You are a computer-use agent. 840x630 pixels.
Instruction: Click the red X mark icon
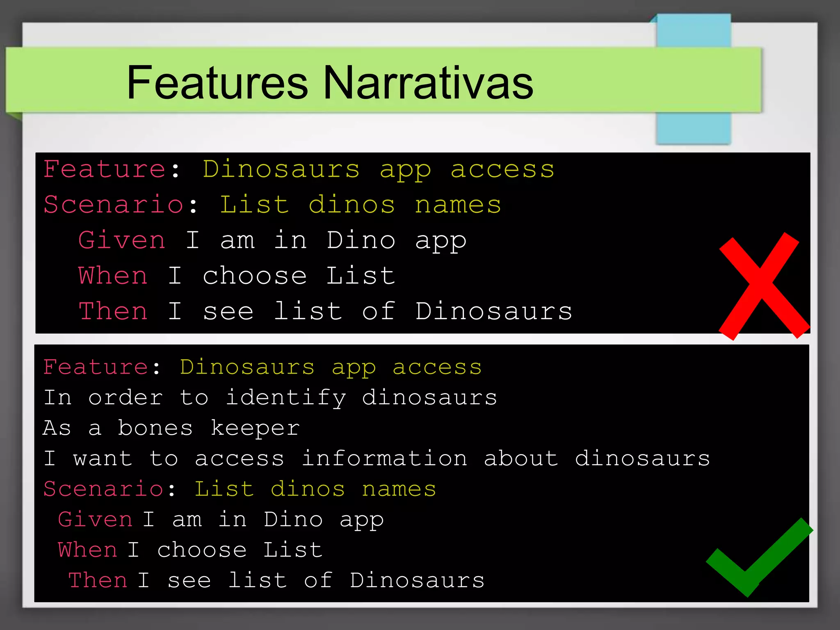[x=764, y=286]
